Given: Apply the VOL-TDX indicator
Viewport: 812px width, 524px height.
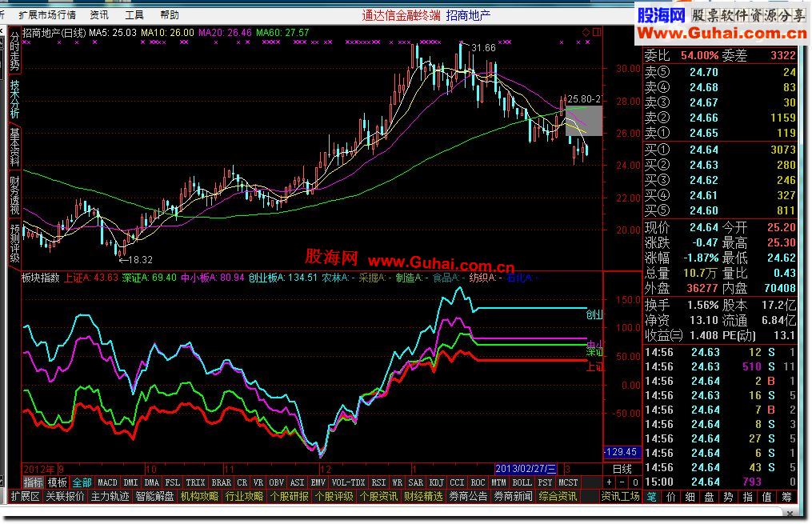Looking at the screenshot, I should (349, 482).
